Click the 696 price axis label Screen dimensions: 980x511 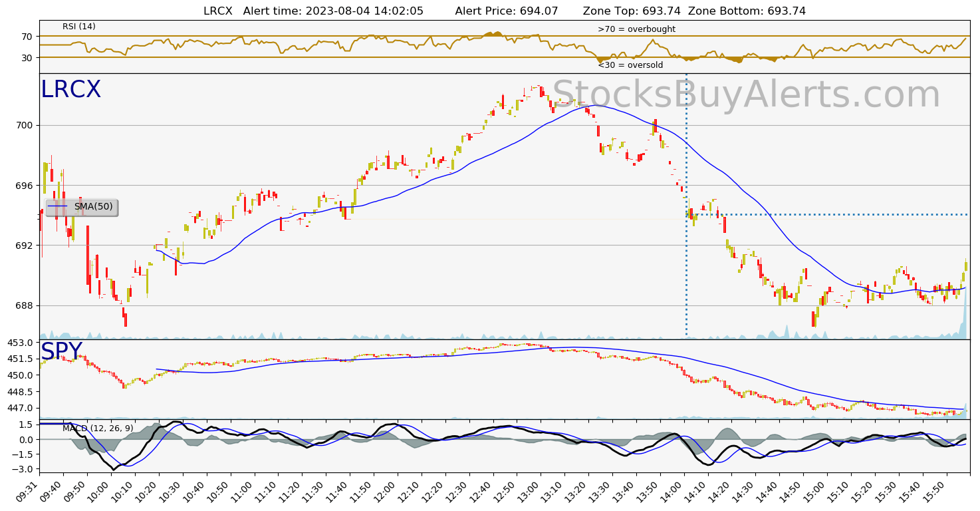tap(23, 185)
